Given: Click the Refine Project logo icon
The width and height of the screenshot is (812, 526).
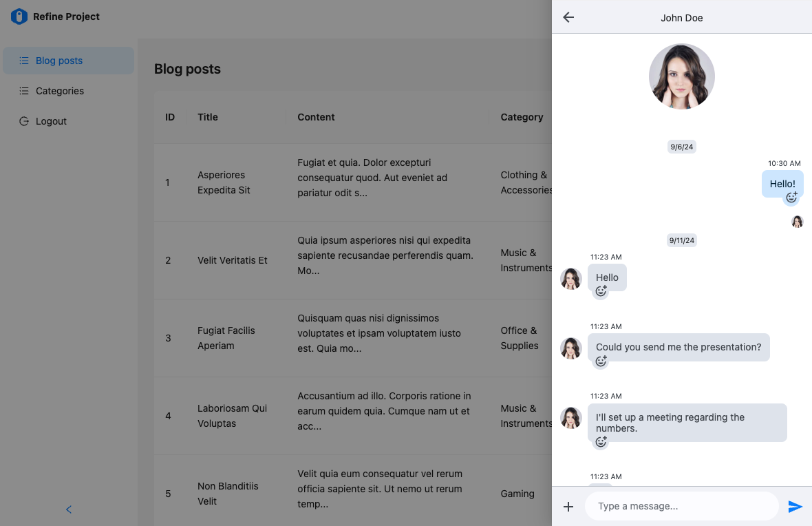Looking at the screenshot, I should [x=19, y=16].
